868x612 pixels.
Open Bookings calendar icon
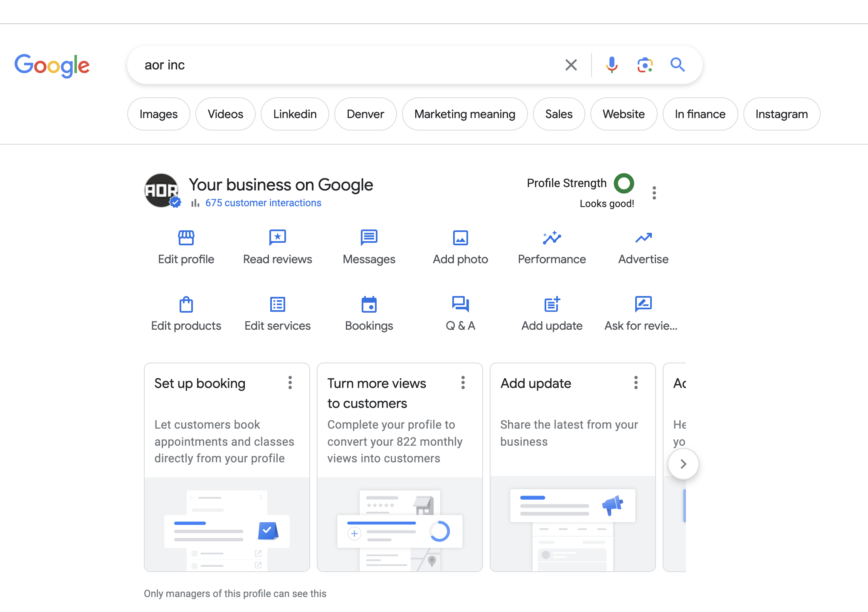[369, 304]
